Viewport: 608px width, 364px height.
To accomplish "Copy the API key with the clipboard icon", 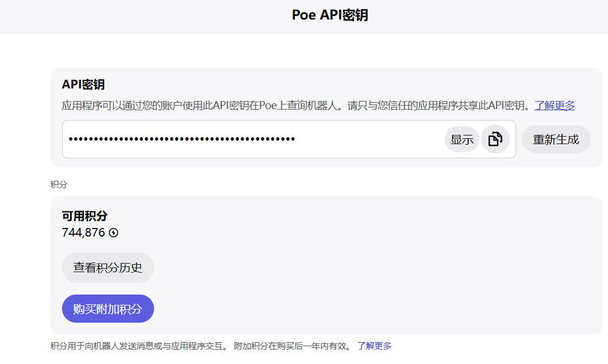I will (495, 139).
